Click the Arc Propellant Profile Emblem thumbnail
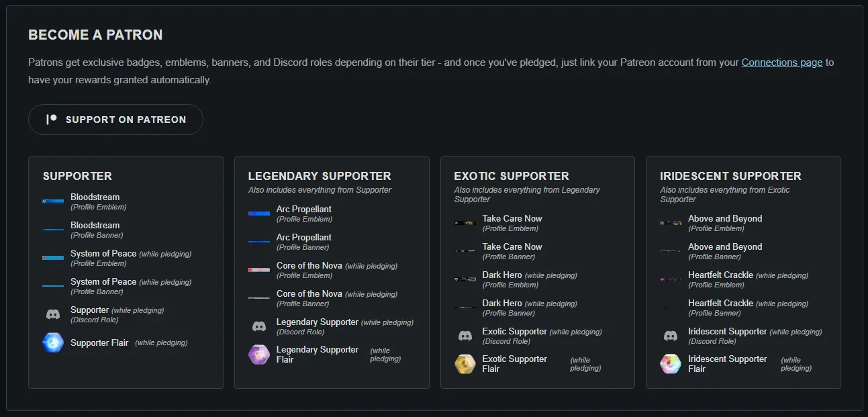The width and height of the screenshot is (868, 417). (259, 214)
